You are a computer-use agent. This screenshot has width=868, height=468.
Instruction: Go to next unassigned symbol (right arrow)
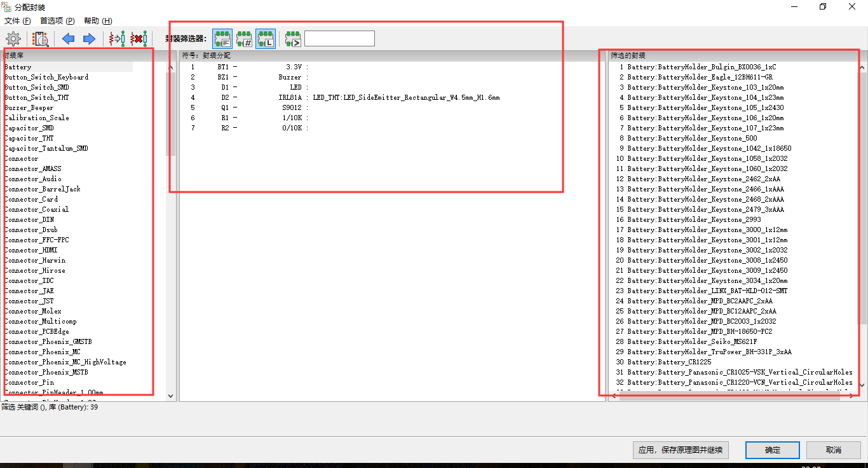click(x=89, y=38)
